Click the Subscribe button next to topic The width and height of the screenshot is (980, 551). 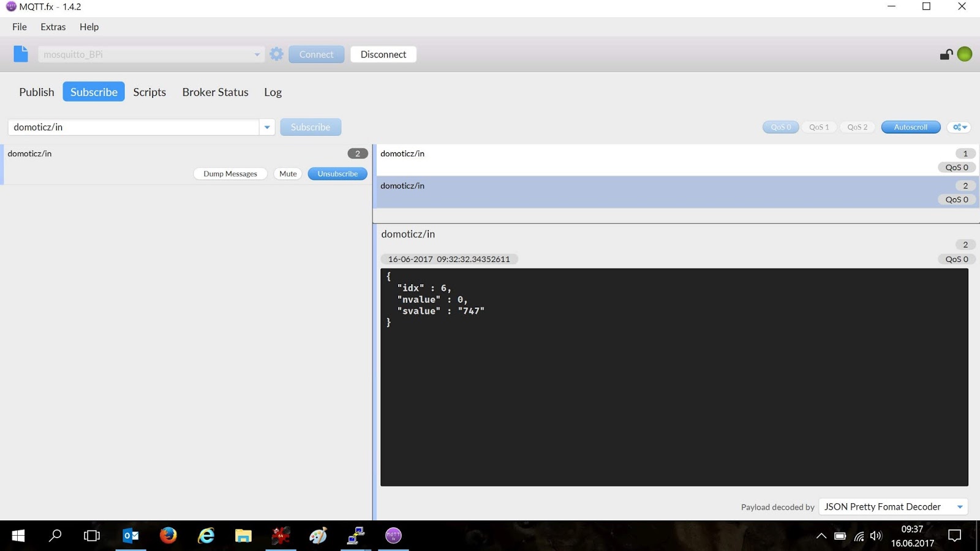pyautogui.click(x=311, y=127)
